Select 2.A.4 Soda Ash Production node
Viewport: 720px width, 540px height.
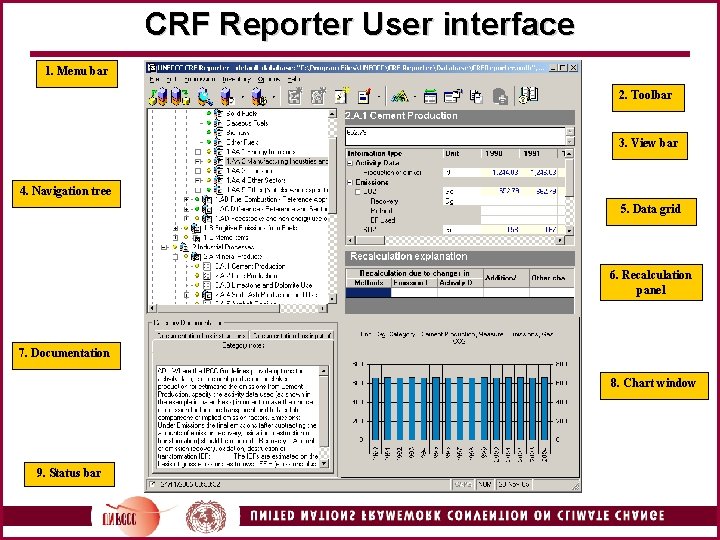tap(266, 295)
